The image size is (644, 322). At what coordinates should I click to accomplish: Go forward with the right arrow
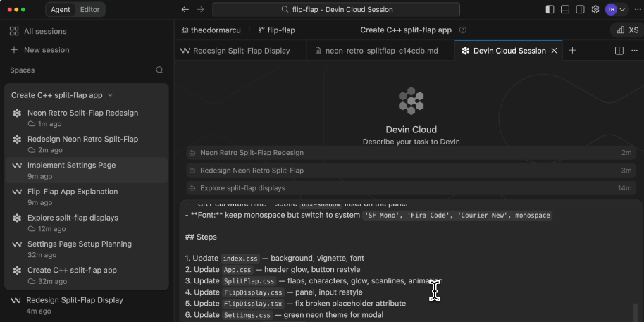point(200,9)
